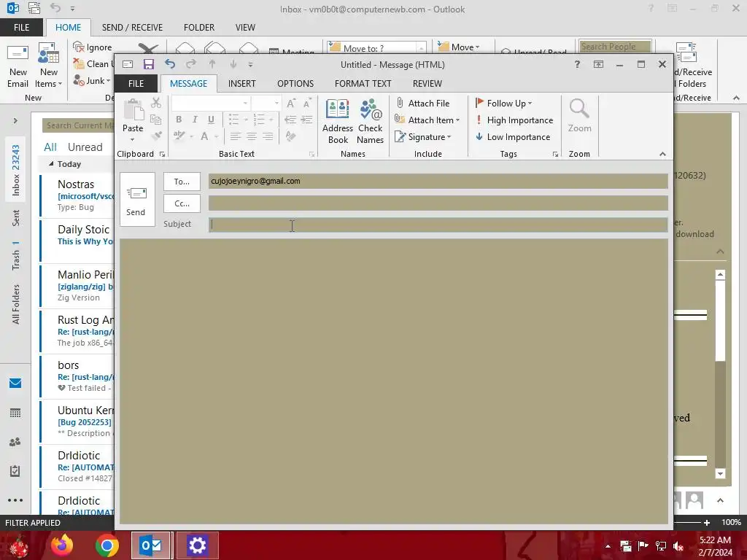Switch to the REVIEW tab
Screen dimensions: 747x560
(427, 83)
